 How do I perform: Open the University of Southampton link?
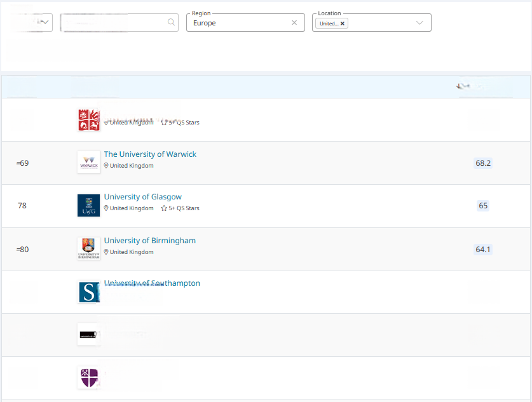click(x=152, y=283)
